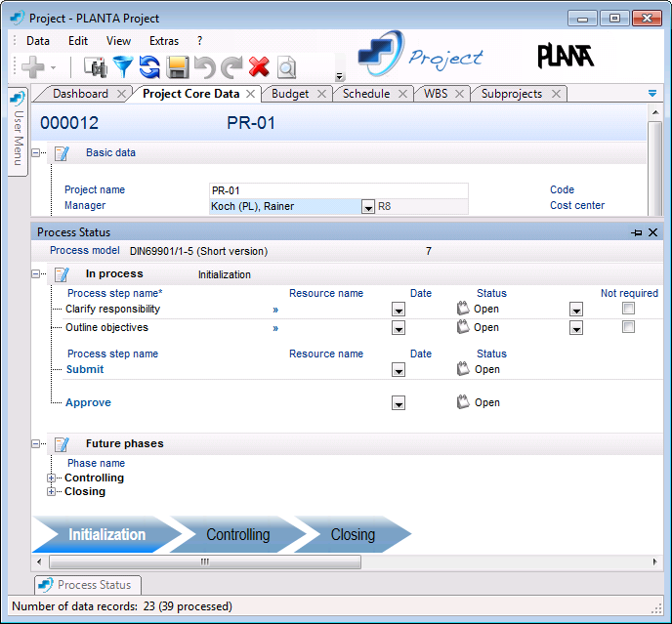
Task: Tick Not required for Clarify responsibility
Action: coord(628,309)
